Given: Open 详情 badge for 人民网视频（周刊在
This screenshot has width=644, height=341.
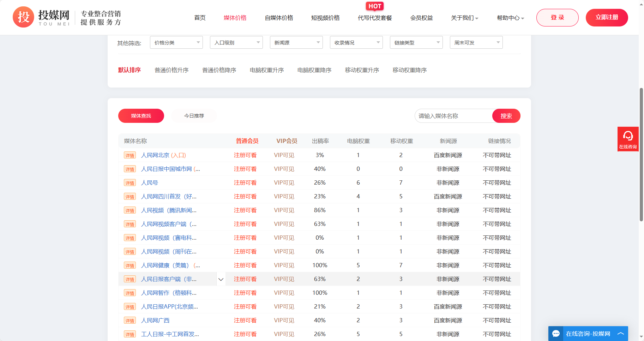Looking at the screenshot, I should [130, 252].
